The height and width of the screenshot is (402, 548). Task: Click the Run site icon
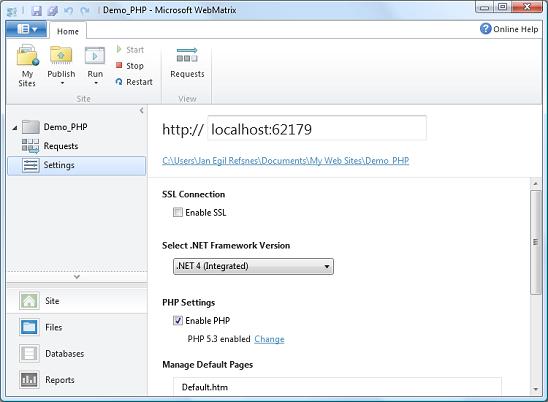click(x=95, y=56)
